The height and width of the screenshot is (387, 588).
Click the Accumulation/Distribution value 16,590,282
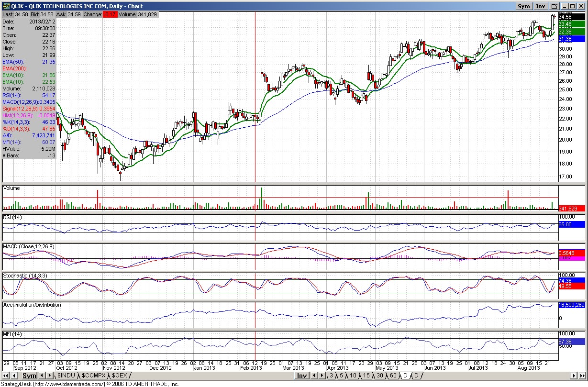[572, 305]
